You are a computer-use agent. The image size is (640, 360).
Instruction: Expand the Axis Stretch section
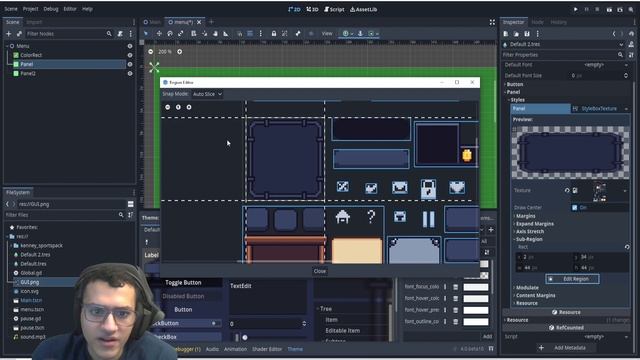coord(529,231)
